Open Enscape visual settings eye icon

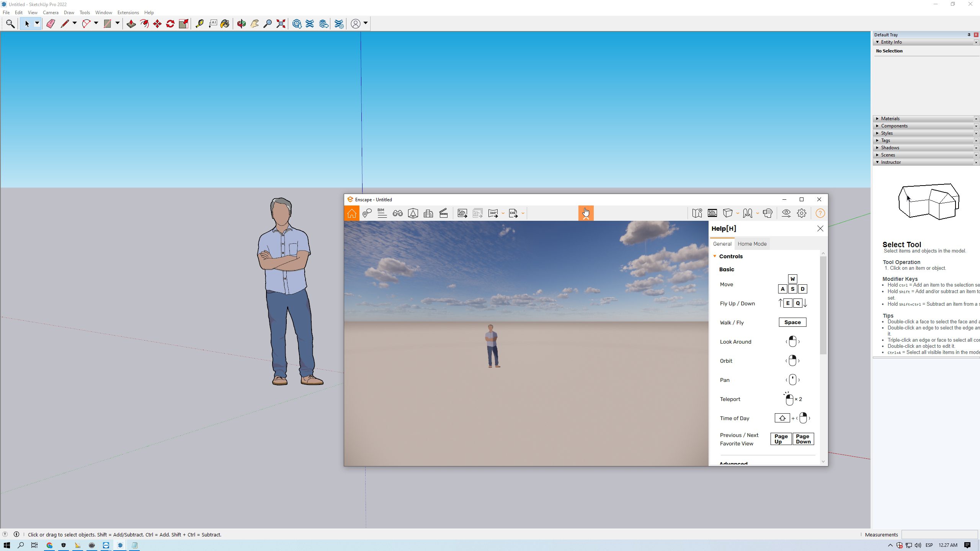(x=786, y=213)
